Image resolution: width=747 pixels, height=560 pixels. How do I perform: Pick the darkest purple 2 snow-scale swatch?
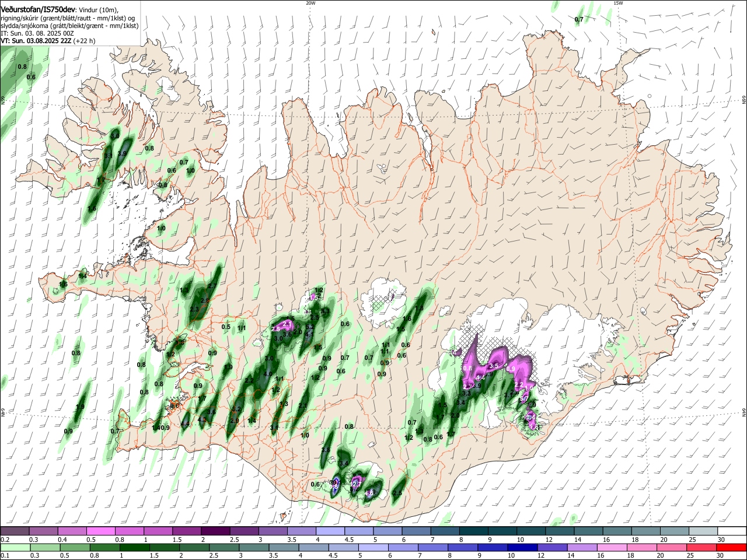click(x=215, y=531)
